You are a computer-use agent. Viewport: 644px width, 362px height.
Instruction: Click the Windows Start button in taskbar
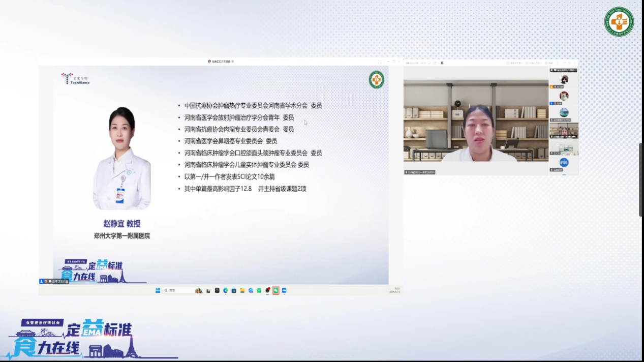pyautogui.click(x=158, y=290)
